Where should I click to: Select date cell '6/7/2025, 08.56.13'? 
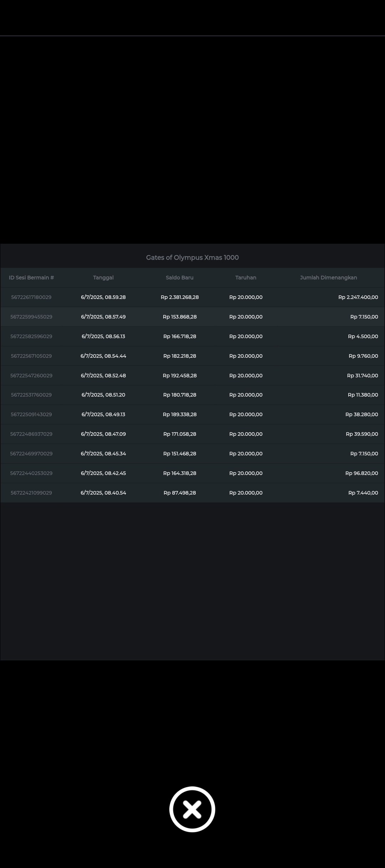pos(103,336)
